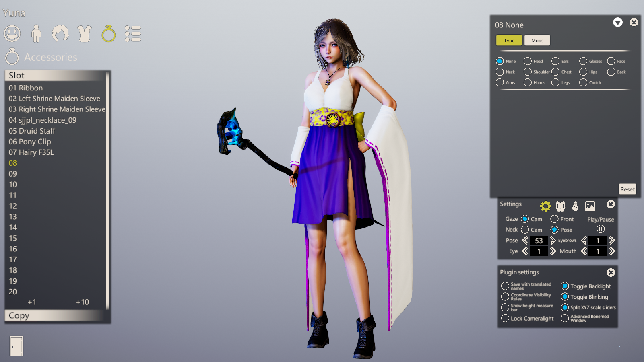Open the Hair editing category icon

click(60, 34)
